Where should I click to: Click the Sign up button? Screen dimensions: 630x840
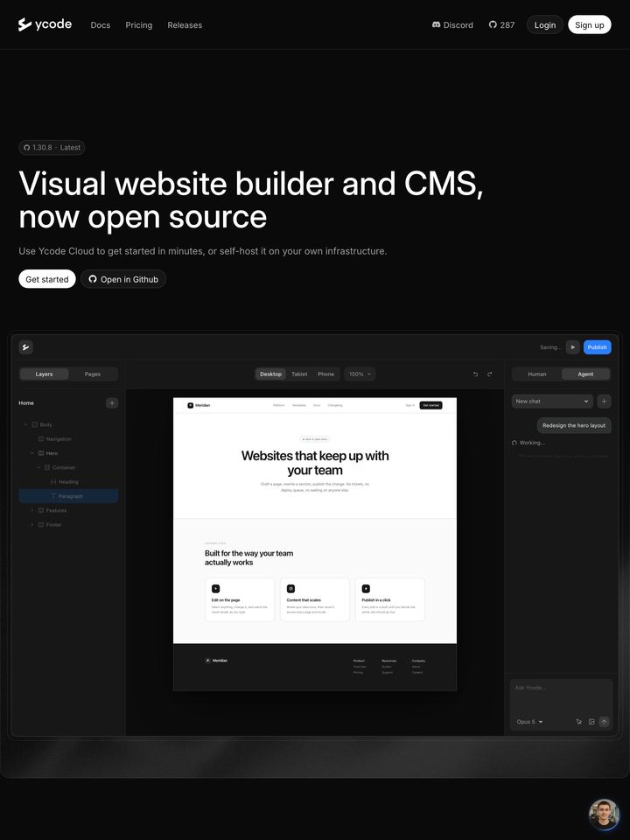coord(589,24)
